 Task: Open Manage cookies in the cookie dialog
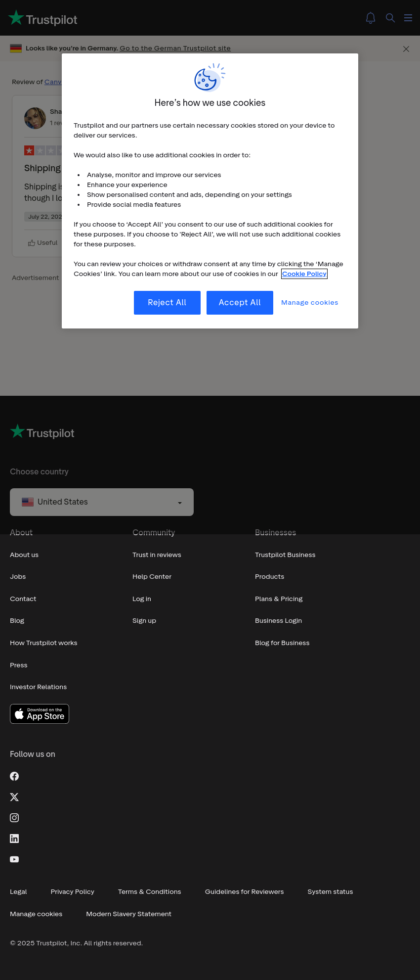coord(310,303)
